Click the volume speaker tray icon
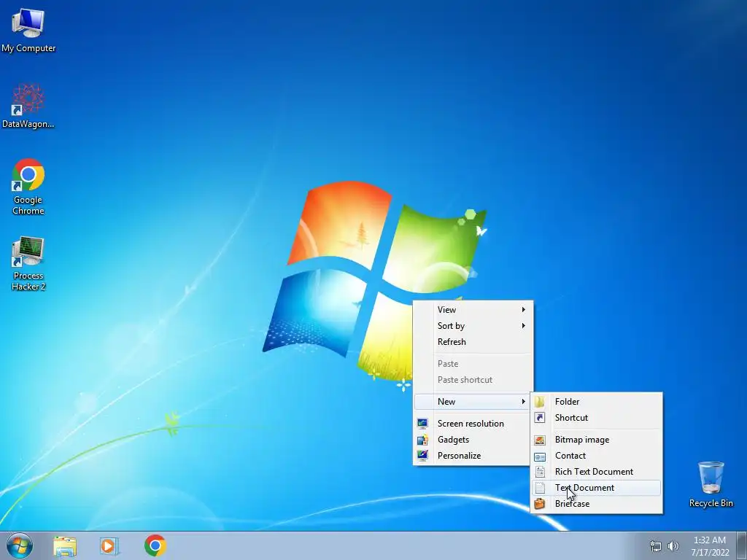This screenshot has width=747, height=560. click(673, 546)
